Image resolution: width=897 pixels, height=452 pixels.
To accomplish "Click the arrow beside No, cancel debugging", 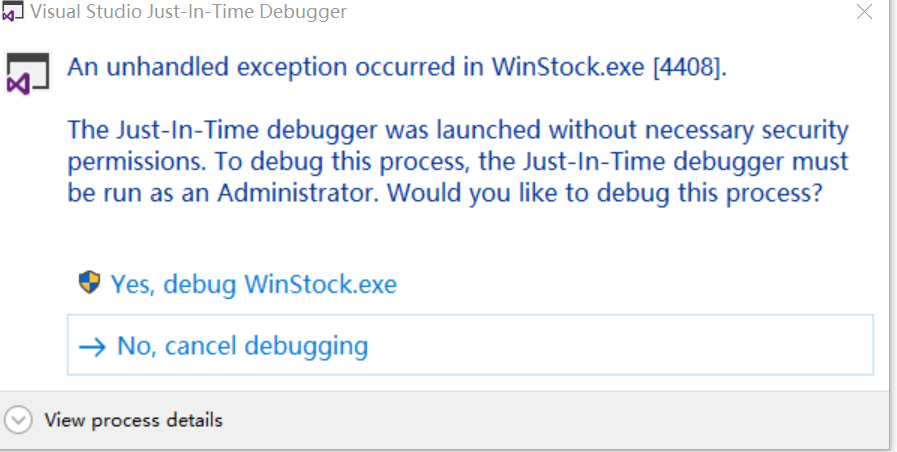I will 92,347.
